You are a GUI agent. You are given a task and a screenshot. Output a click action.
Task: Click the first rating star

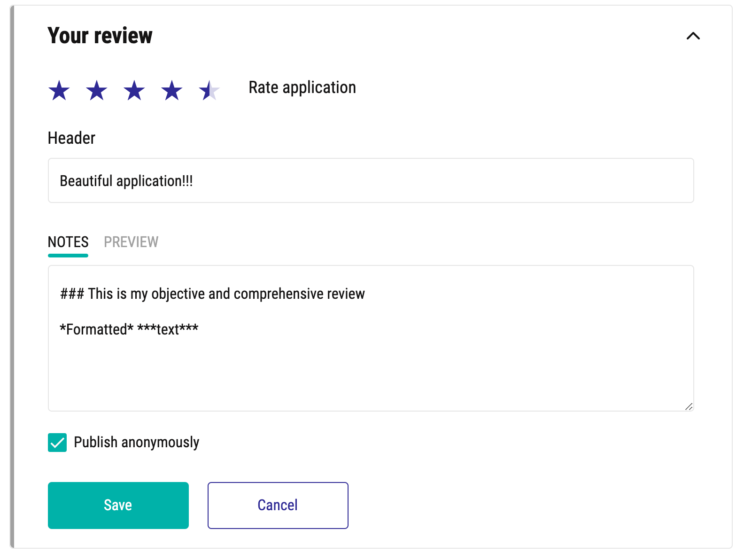59,90
